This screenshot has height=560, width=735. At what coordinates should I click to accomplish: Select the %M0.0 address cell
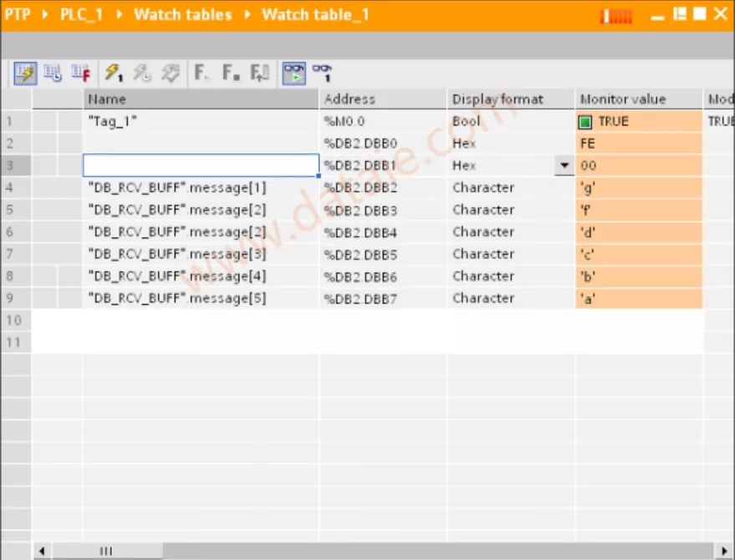383,121
